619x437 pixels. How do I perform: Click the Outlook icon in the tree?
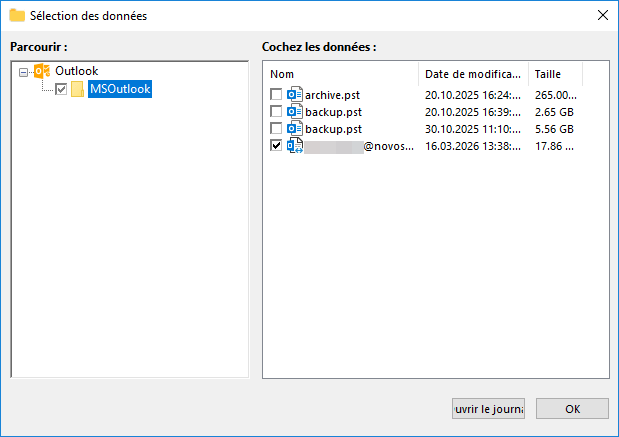[42, 71]
